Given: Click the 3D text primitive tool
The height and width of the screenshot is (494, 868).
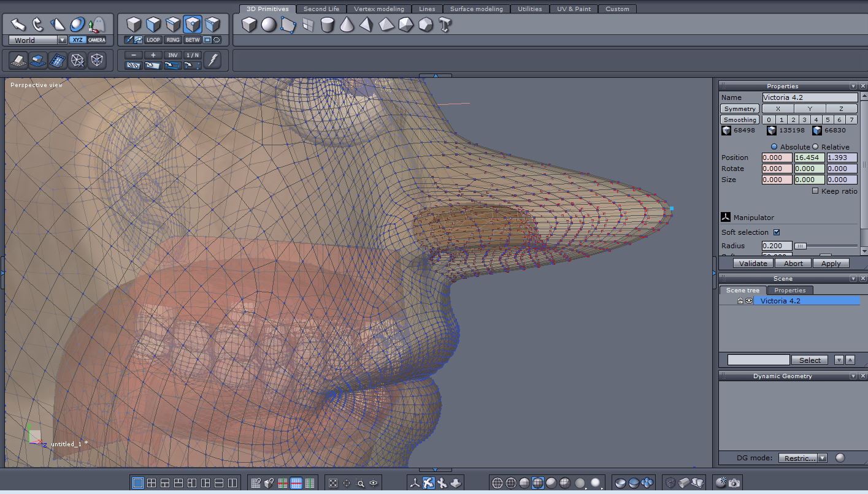Looking at the screenshot, I should pyautogui.click(x=445, y=25).
